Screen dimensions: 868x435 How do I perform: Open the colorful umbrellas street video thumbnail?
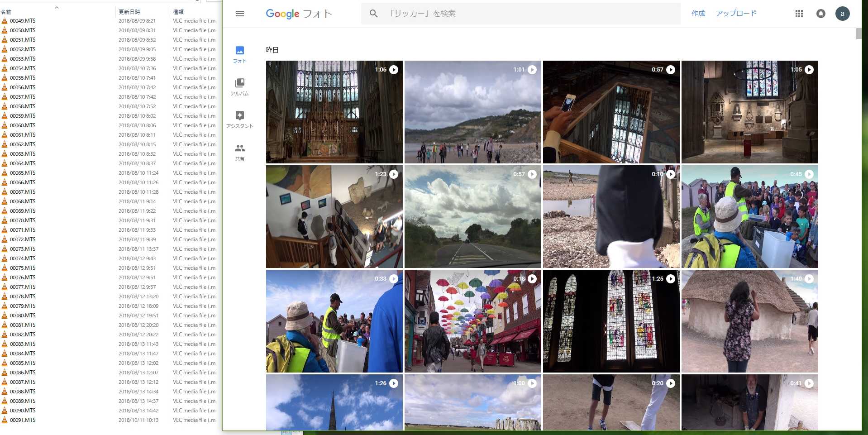coord(472,321)
